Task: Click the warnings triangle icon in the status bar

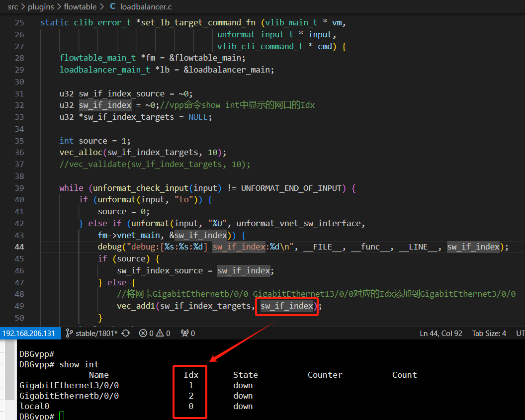Action: click(160, 333)
